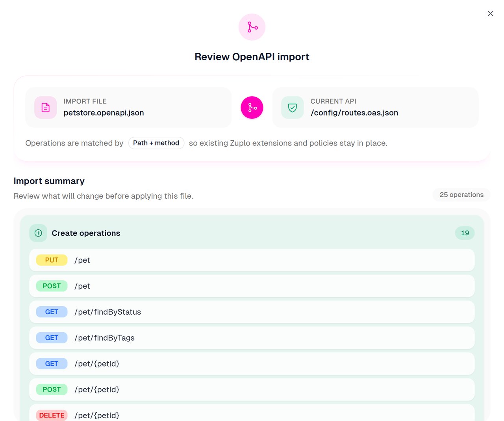Click the Review OpenAPI import title

coord(252,57)
